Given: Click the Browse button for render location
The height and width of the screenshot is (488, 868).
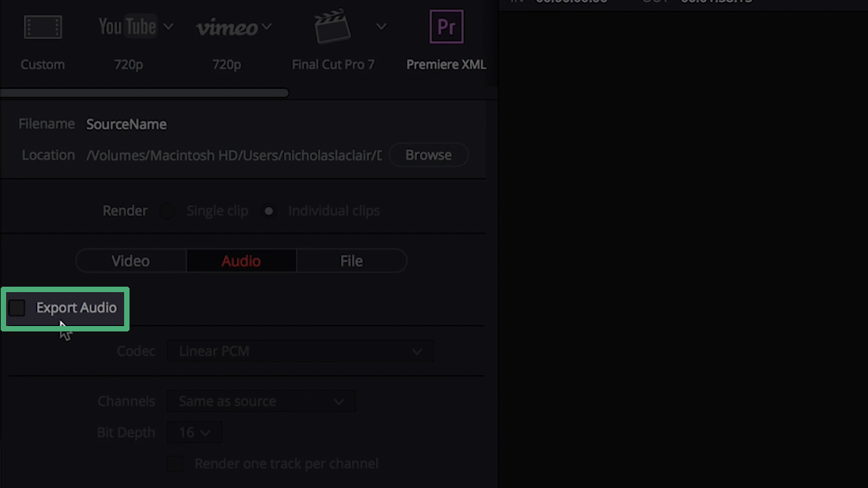Looking at the screenshot, I should pos(428,155).
